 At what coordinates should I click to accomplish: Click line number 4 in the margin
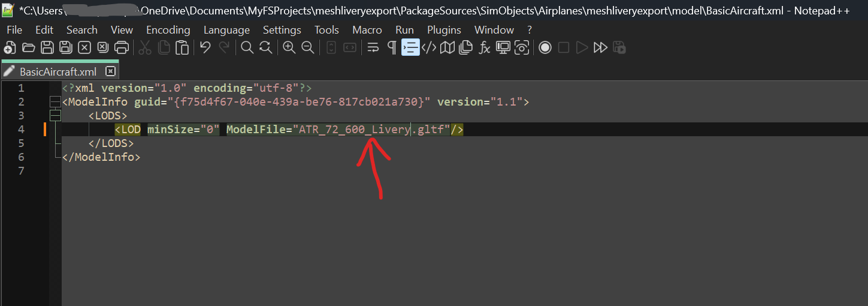(22, 129)
